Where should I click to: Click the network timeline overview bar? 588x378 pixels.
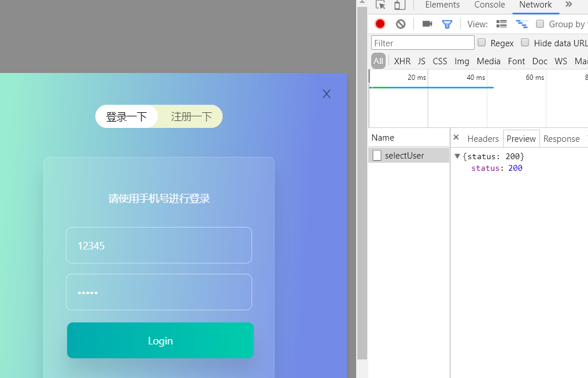pos(431,87)
